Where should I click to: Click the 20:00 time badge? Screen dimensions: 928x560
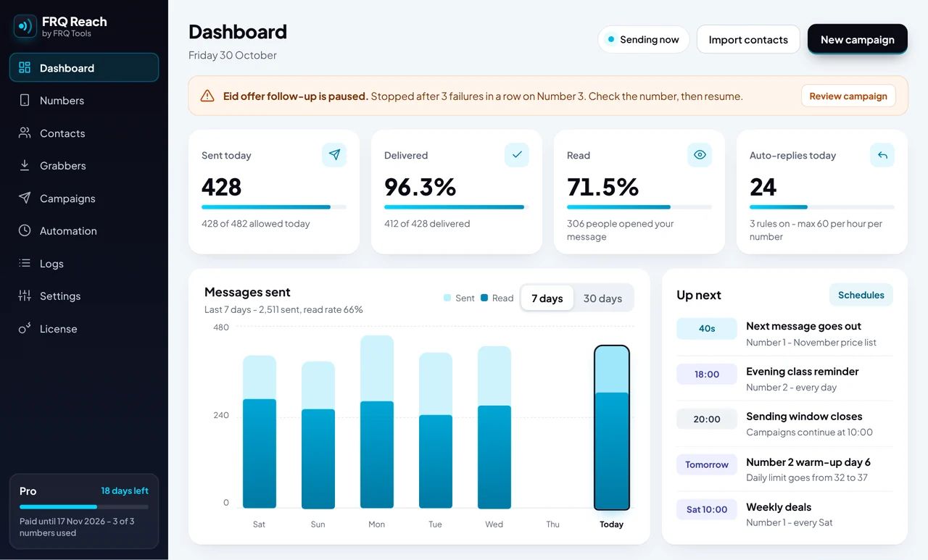pyautogui.click(x=707, y=419)
